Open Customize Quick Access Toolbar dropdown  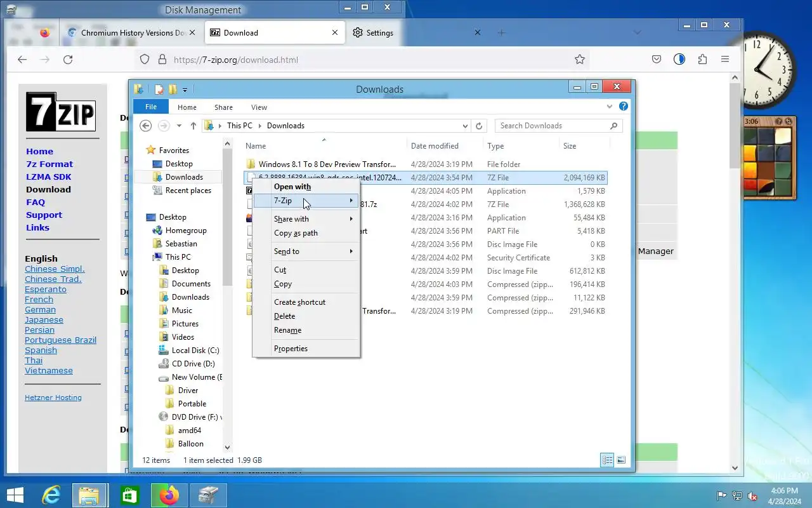pos(185,90)
